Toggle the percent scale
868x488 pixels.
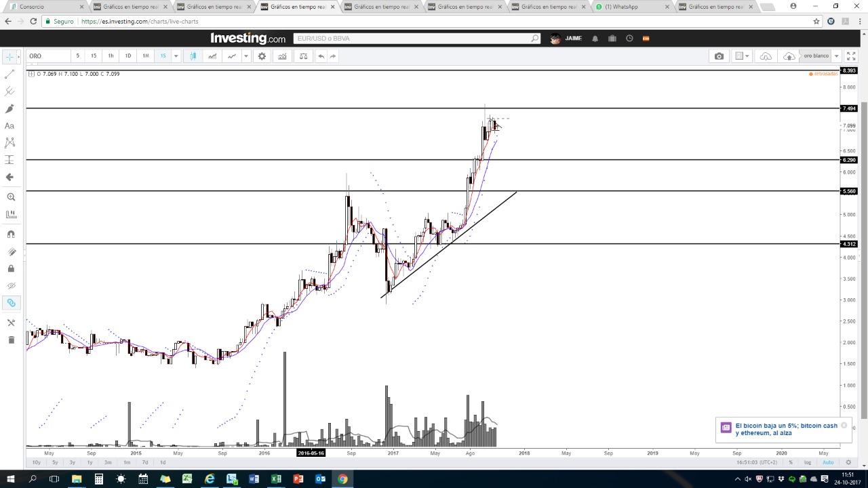pos(791,462)
